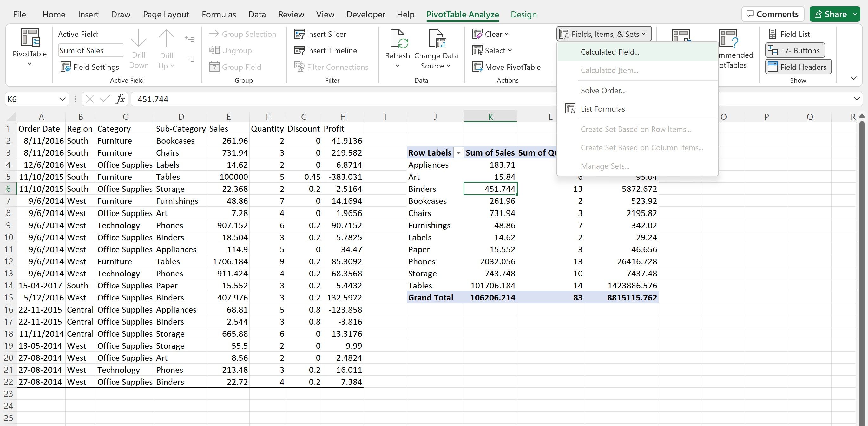This screenshot has height=426, width=868.
Task: Click the Move PivotTable icon
Action: point(507,66)
